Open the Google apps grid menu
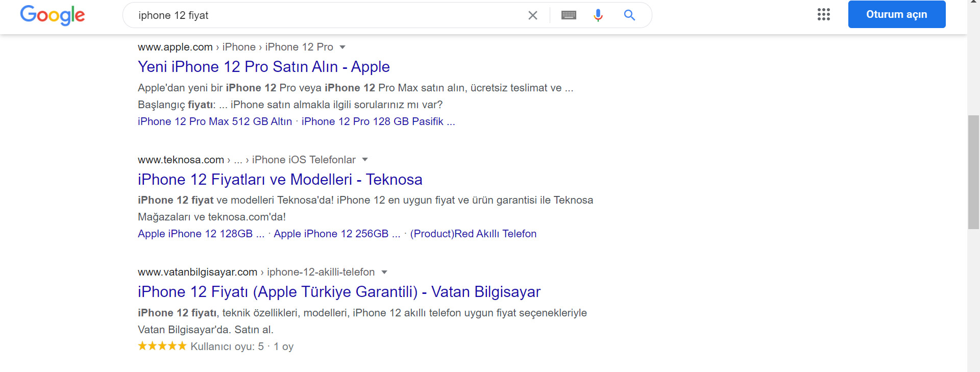Image resolution: width=980 pixels, height=372 pixels. coord(823,15)
